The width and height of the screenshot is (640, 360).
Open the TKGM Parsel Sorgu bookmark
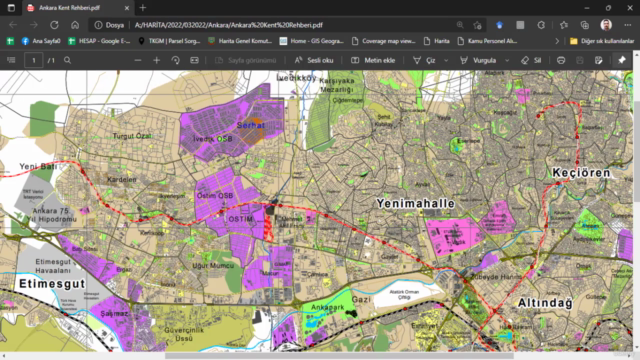coord(169,41)
